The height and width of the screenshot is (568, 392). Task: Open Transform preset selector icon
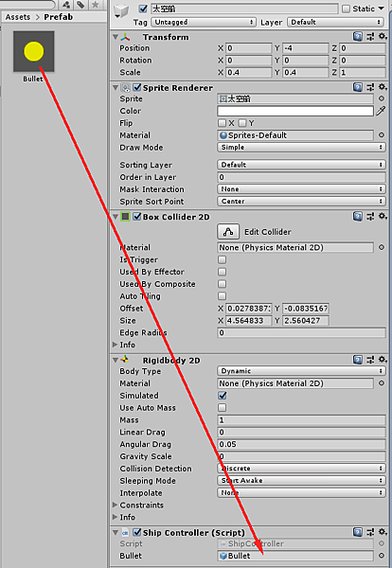[370, 36]
